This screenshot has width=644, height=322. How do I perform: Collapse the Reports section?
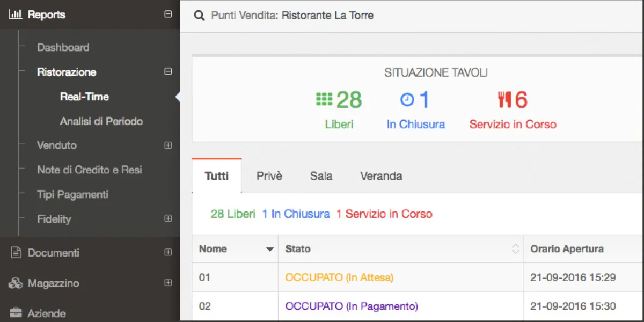168,14
